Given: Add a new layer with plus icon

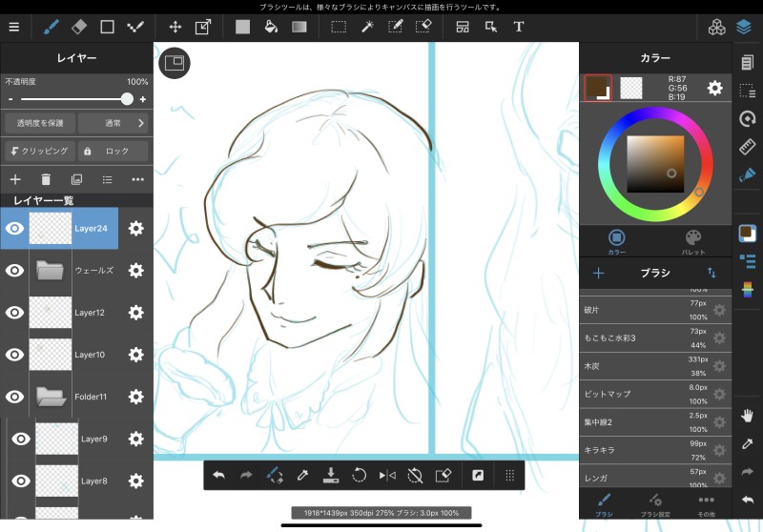Looking at the screenshot, I should coord(15,179).
